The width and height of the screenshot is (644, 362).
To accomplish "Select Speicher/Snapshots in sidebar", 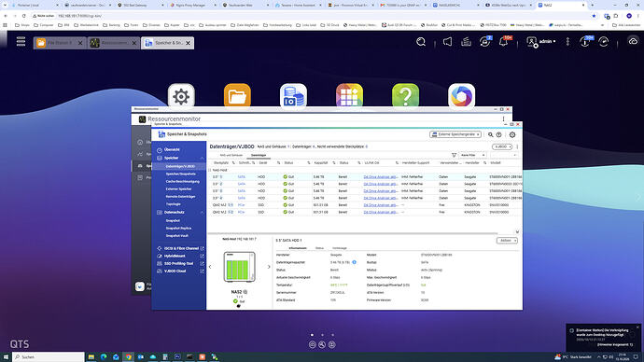I will click(x=180, y=174).
